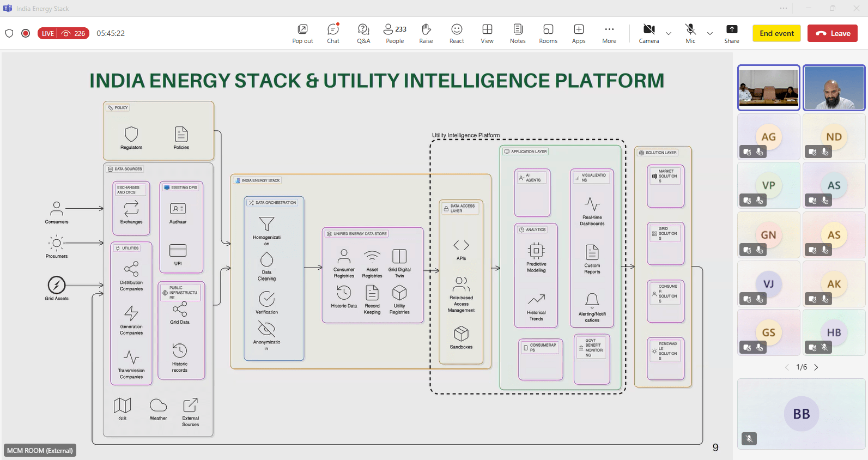Select participant VJ tile
The image size is (868, 460).
tap(768, 284)
